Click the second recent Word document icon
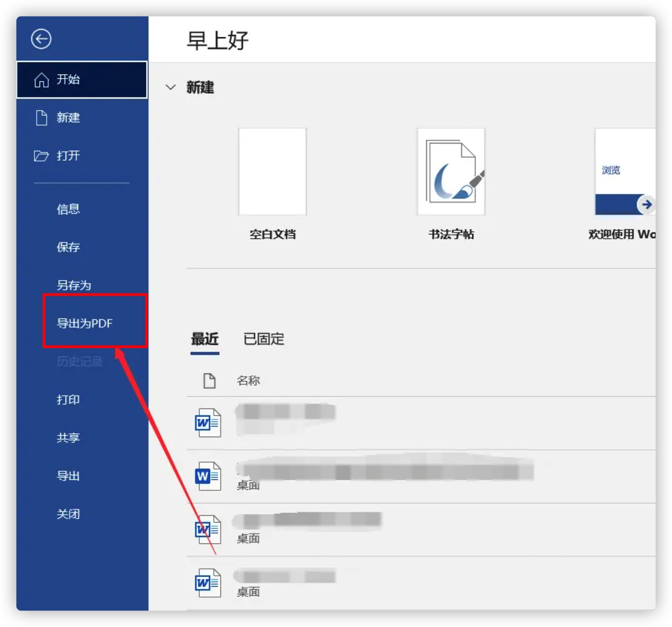This screenshot has width=672, height=627. point(208,476)
